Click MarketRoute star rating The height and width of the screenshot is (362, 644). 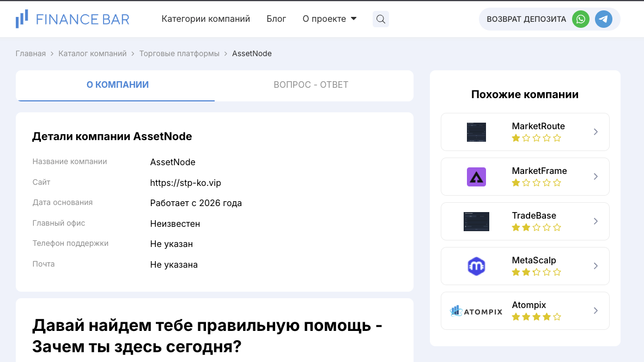[536, 138]
